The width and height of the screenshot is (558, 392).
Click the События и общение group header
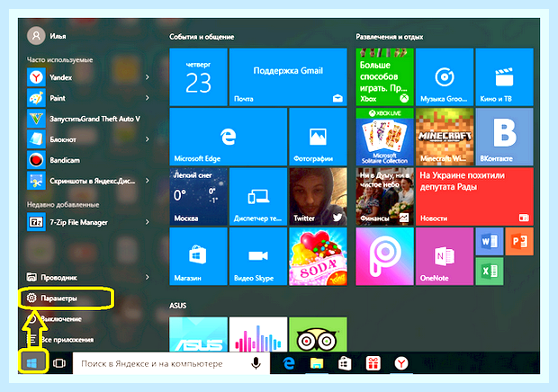point(202,37)
